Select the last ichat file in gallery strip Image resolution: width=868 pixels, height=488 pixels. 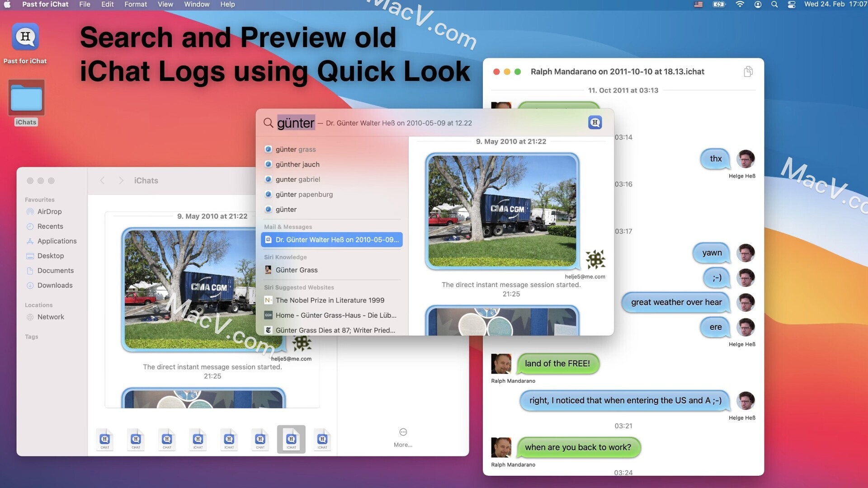coord(322,439)
